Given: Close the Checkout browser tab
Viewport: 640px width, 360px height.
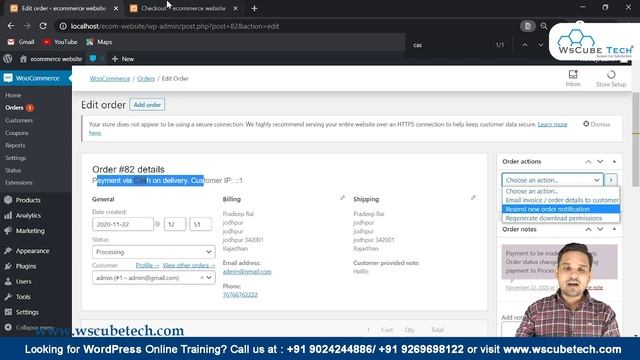Looking at the screenshot, I should coord(236,8).
